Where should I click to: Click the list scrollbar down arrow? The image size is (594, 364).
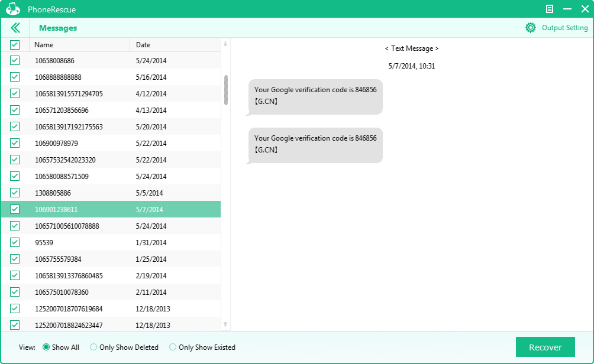click(x=225, y=324)
